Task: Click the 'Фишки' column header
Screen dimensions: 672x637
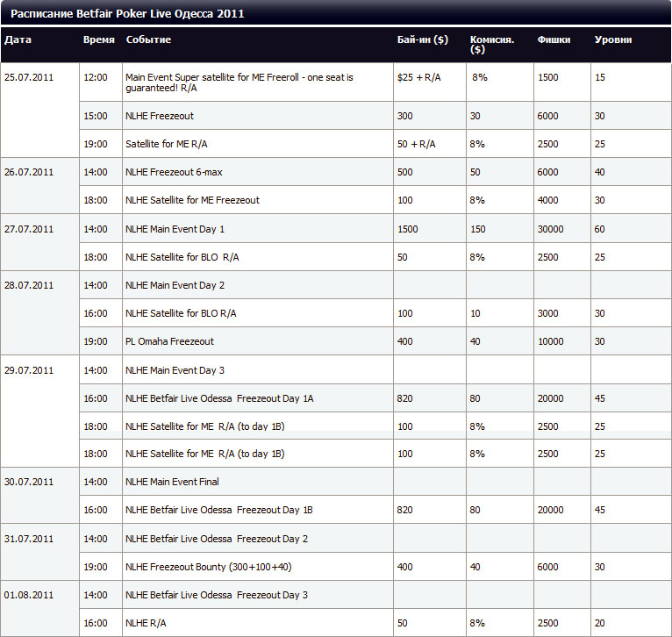Action: [554, 39]
